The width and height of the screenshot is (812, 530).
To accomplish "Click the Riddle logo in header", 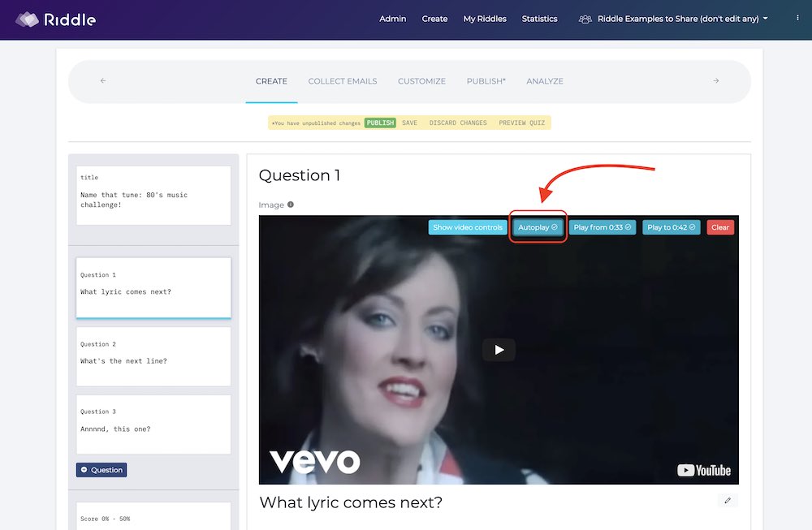I will tap(55, 19).
